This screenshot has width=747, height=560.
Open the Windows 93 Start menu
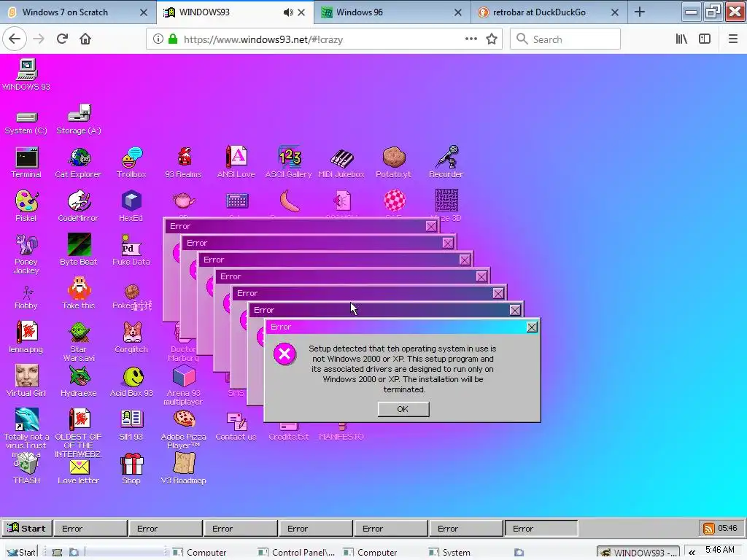click(27, 528)
